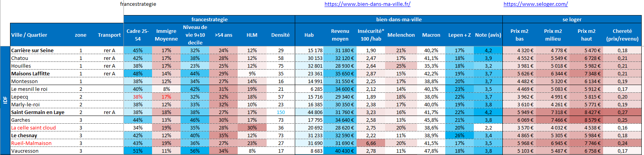Select the 'Garches' city cell
The height and width of the screenshot is (155, 644).
click(39, 120)
